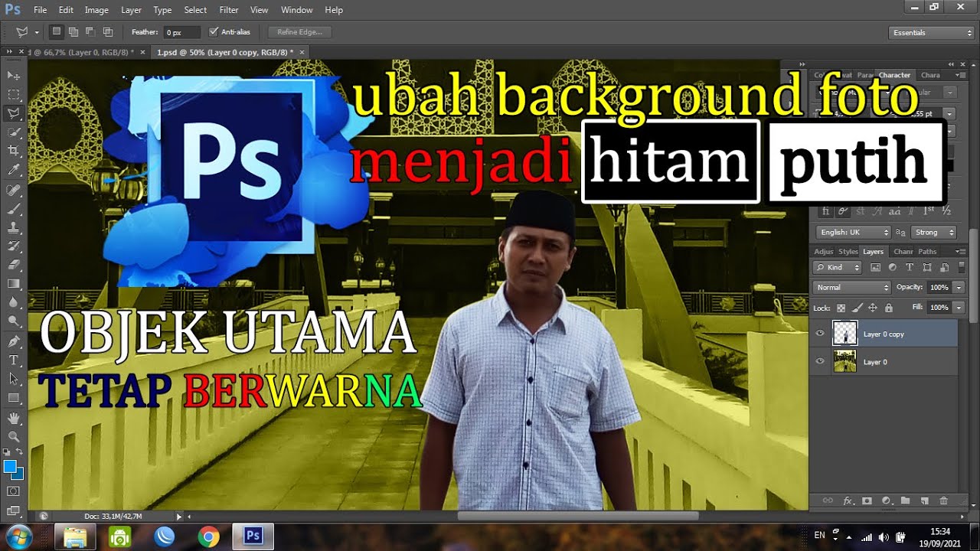
Task: Click the New selection mode icon
Action: point(57,32)
